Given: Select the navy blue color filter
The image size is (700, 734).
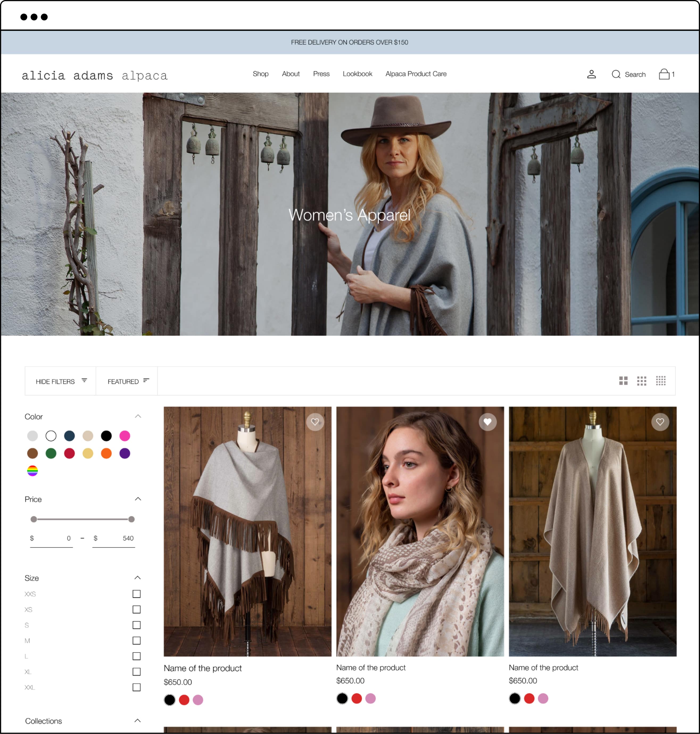Looking at the screenshot, I should pyautogui.click(x=69, y=436).
